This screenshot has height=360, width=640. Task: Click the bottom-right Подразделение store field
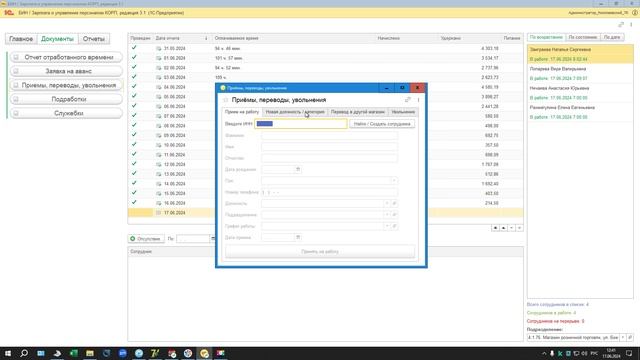pyautogui.click(x=573, y=338)
